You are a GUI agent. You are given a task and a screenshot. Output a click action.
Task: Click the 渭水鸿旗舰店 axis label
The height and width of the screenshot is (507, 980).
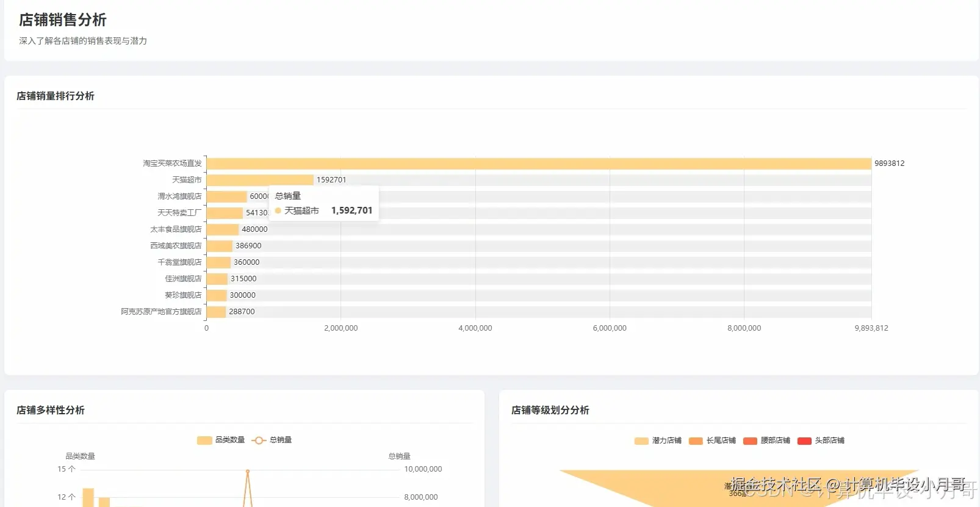[179, 196]
